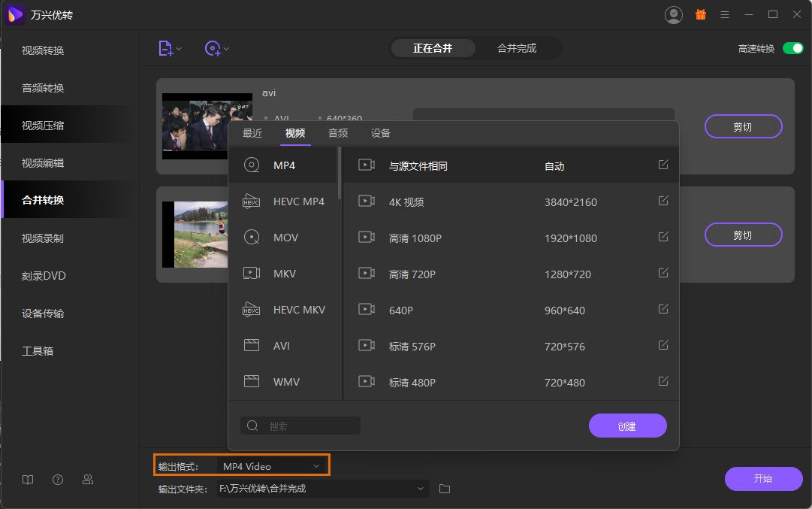Edit the 4K video preset icon
812x509 pixels.
[663, 201]
